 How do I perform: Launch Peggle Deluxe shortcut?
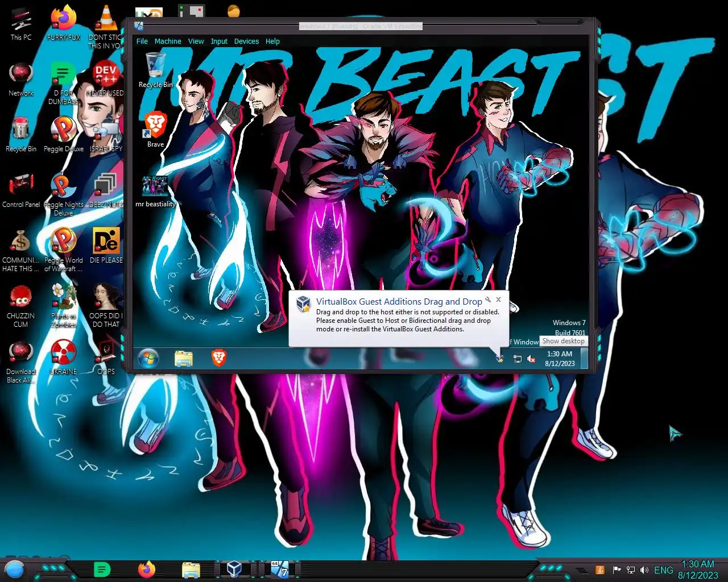pyautogui.click(x=63, y=135)
